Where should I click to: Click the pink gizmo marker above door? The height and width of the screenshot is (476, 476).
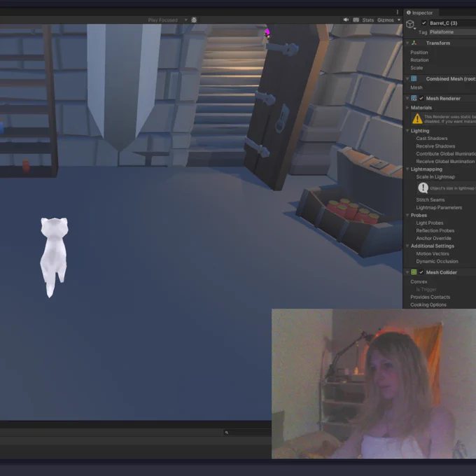(x=267, y=33)
